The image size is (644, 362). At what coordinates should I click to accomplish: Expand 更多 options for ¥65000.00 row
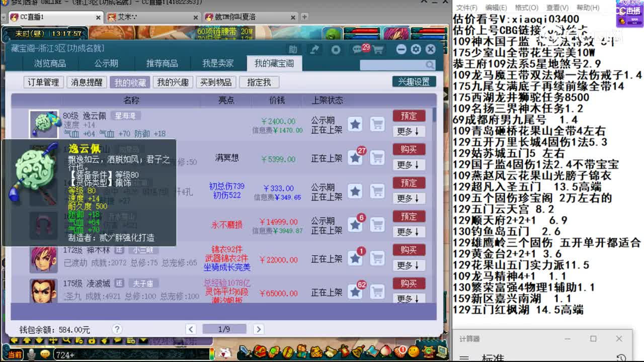click(x=409, y=299)
